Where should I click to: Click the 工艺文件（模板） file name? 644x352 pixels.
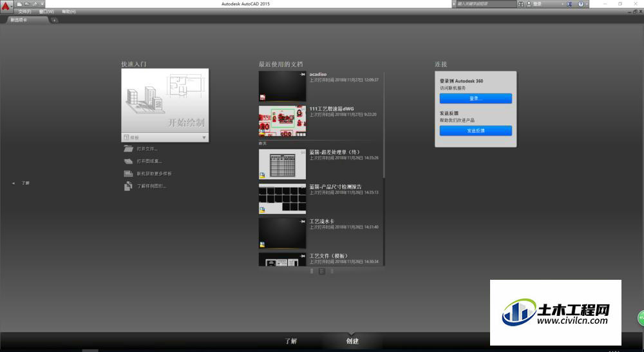(x=329, y=256)
